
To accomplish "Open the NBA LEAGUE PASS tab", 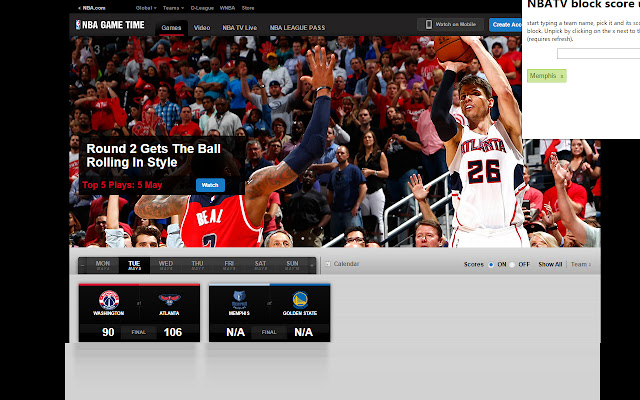I will [x=297, y=28].
